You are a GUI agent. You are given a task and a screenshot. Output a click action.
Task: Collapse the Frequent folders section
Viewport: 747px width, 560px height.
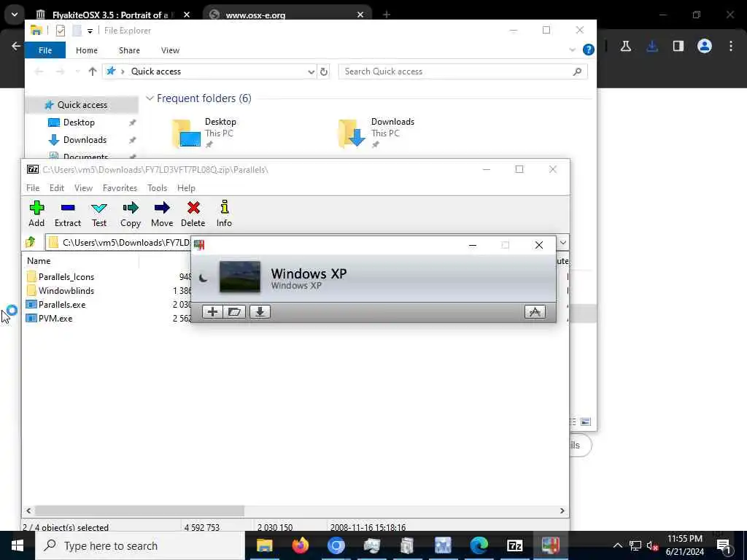point(150,98)
